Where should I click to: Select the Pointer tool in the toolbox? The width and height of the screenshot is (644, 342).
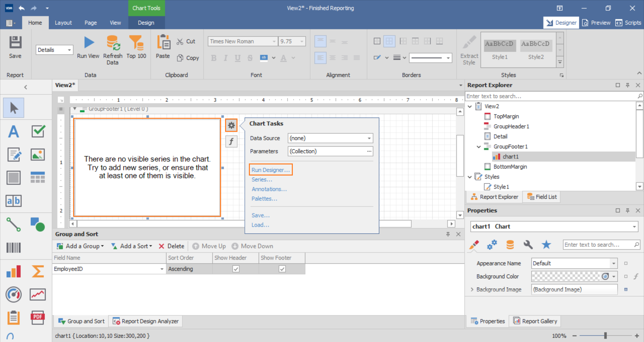pyautogui.click(x=14, y=108)
